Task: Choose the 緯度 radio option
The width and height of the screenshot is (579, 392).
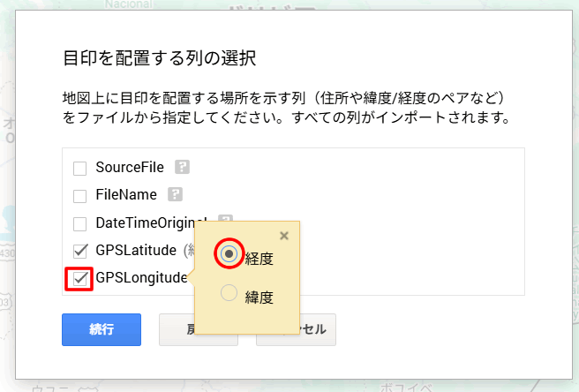Action: click(229, 293)
